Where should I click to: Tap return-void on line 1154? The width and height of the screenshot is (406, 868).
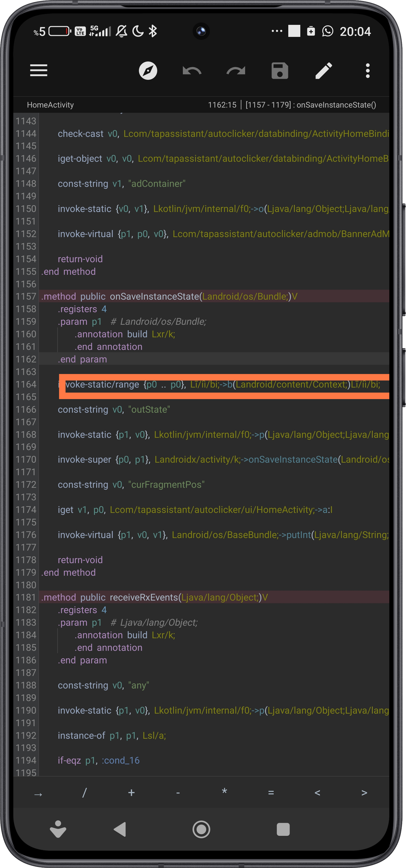[80, 259]
